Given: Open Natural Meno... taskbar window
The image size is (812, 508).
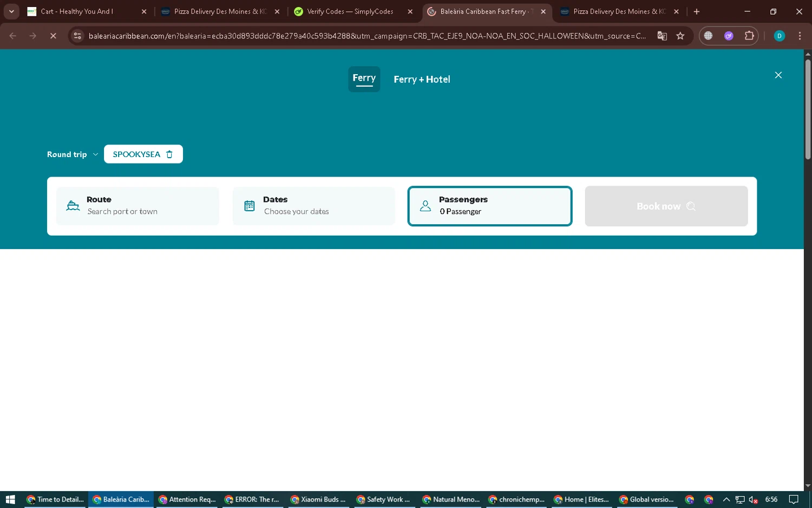Looking at the screenshot, I should click(x=451, y=499).
